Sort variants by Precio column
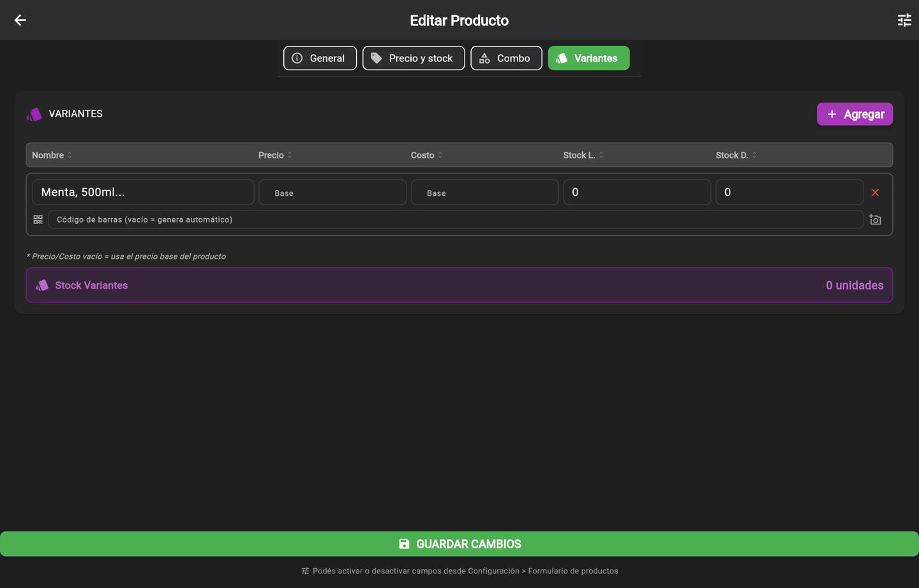 [275, 155]
